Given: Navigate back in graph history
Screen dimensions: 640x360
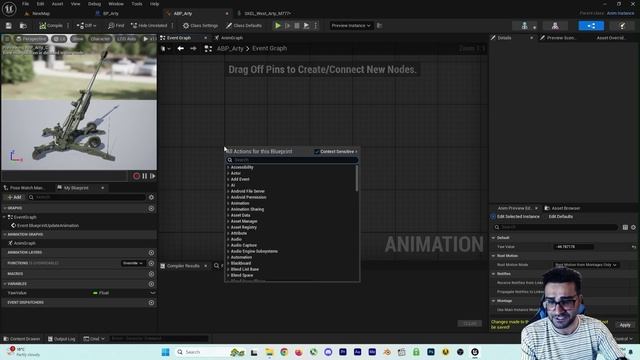Looking at the screenshot, I should 180,49.
